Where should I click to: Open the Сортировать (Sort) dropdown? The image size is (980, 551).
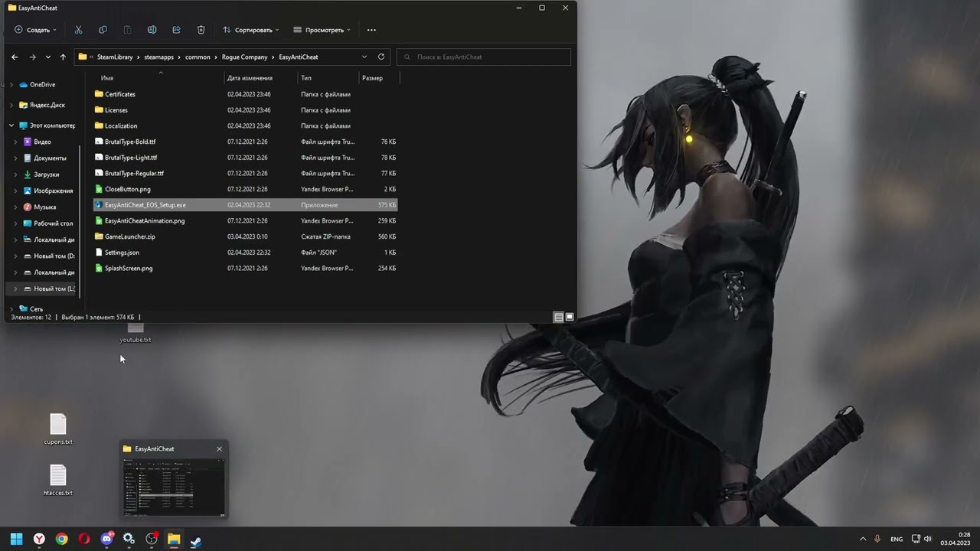pyautogui.click(x=251, y=30)
